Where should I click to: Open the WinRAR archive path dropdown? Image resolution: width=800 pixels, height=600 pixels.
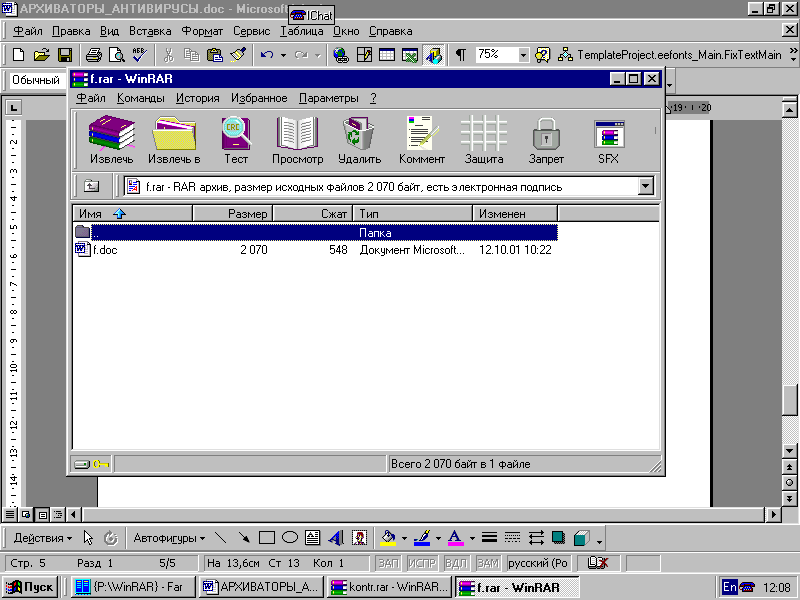[x=645, y=186]
